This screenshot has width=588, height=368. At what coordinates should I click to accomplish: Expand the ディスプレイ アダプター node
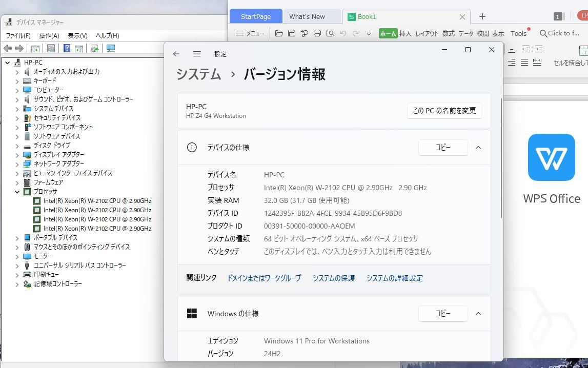click(x=17, y=155)
